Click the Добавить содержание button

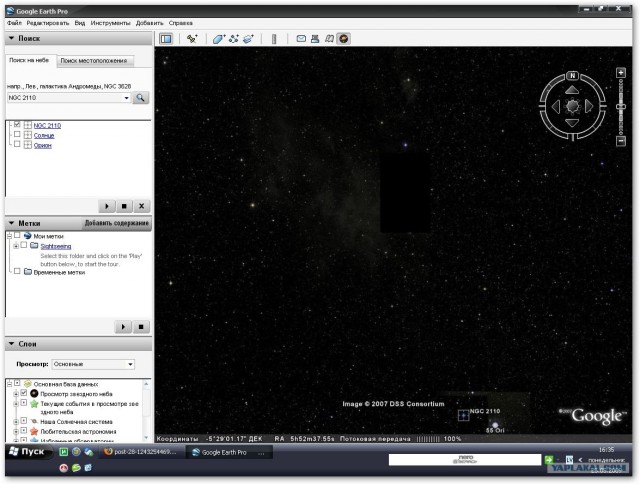point(117,223)
